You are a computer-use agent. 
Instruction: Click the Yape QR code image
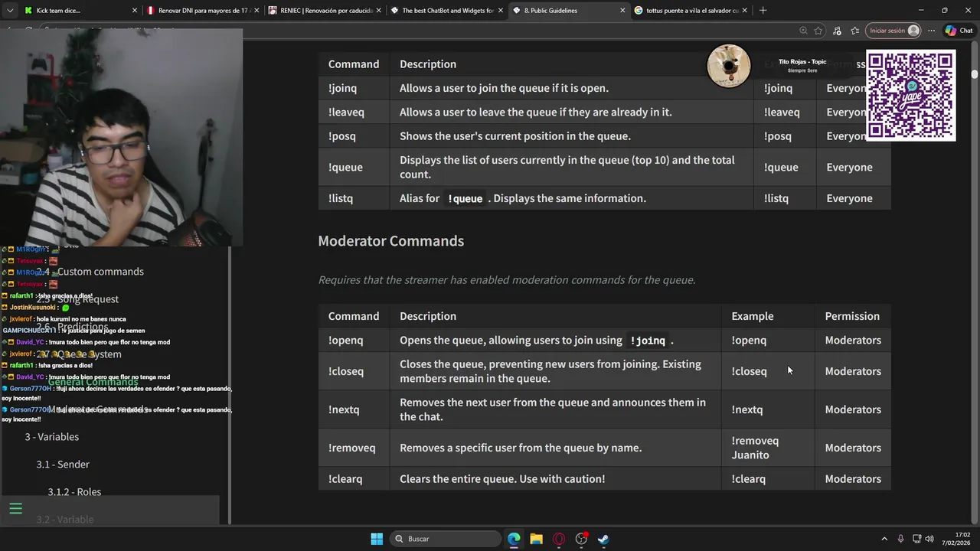(911, 96)
